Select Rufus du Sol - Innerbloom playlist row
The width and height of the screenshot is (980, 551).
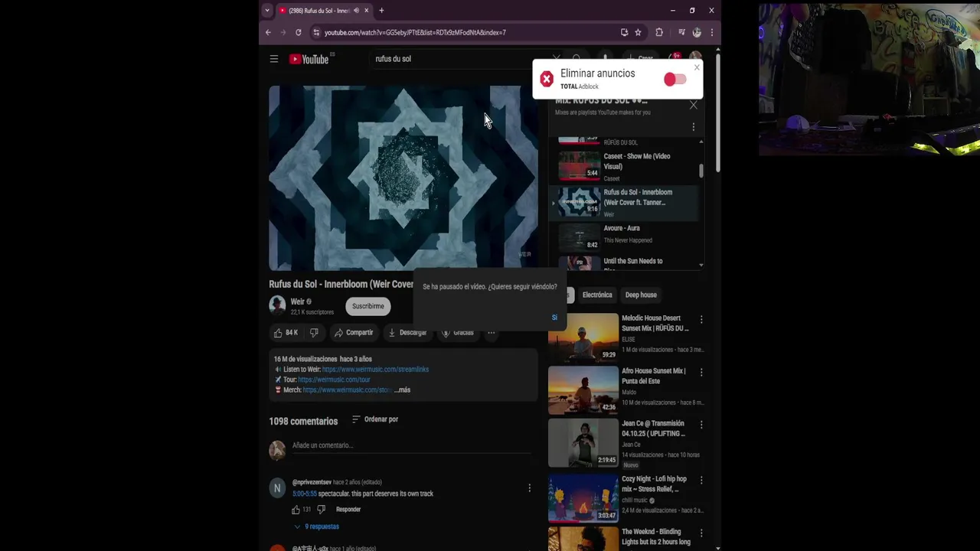coord(624,202)
